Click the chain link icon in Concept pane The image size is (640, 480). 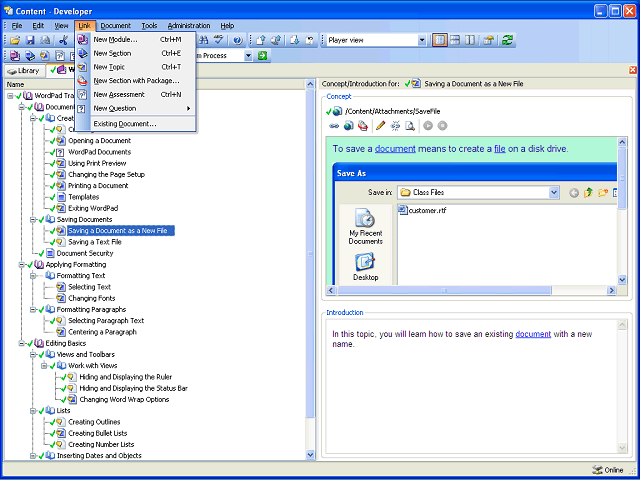pos(334,126)
